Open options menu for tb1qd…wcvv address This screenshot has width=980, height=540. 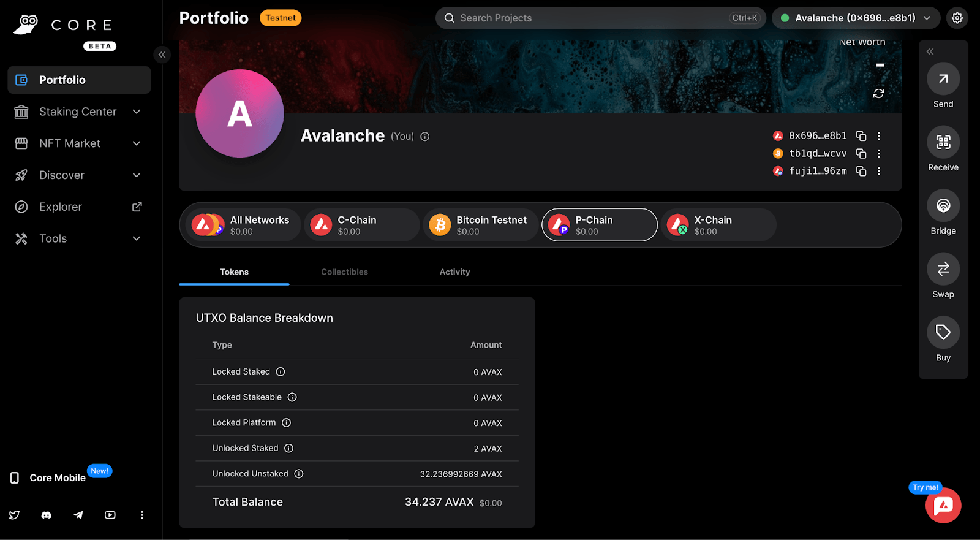[879, 153]
